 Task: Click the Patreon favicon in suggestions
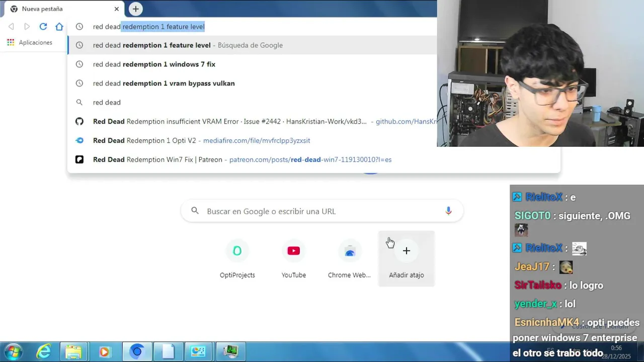(x=79, y=160)
